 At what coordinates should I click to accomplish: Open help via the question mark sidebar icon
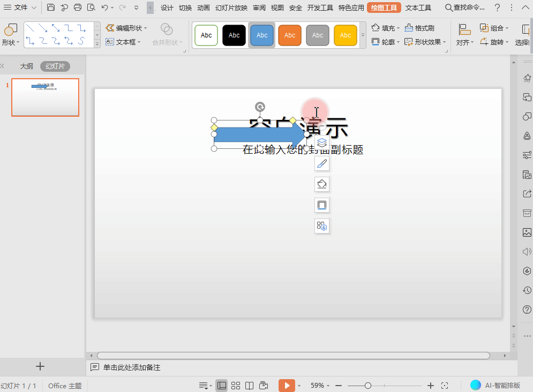click(527, 310)
